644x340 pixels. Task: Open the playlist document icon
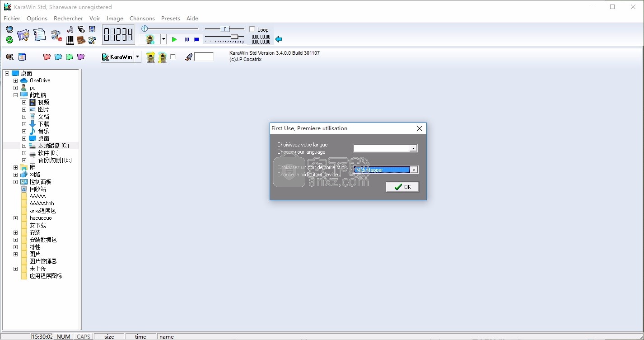(40, 35)
